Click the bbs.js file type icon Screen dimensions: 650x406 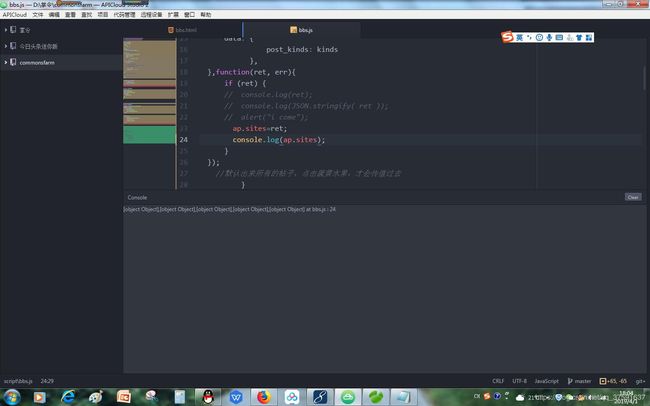[293, 30]
